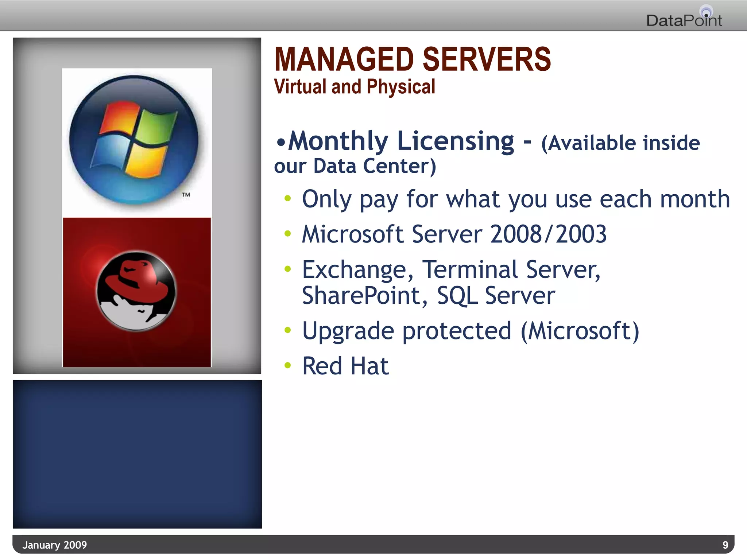Click the January 2009 footer date

pos(55,545)
